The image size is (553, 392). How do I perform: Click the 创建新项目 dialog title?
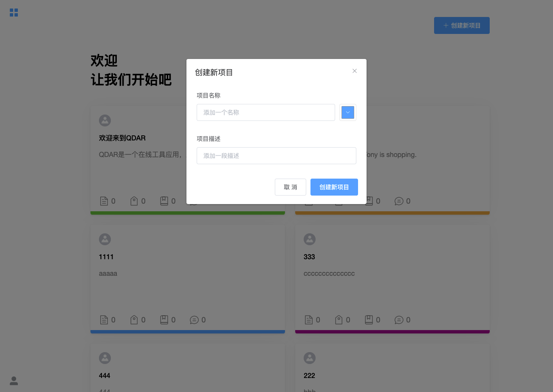point(214,73)
